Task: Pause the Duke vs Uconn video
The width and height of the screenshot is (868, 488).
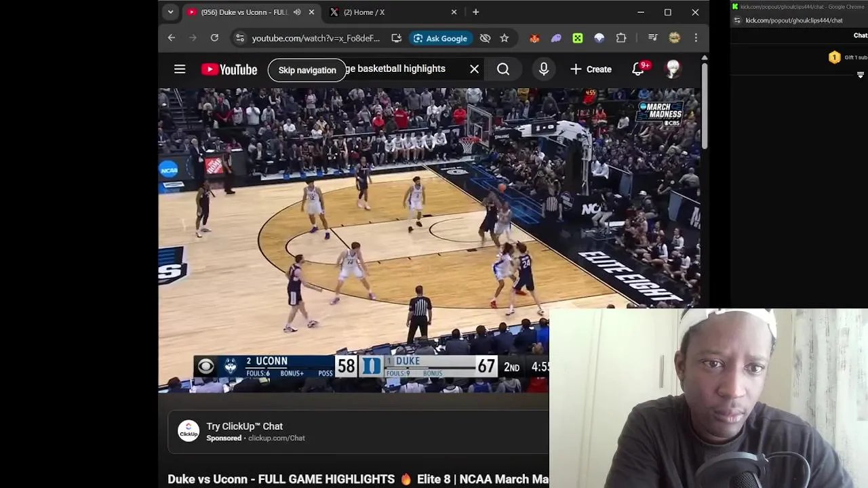Action: tap(430, 240)
